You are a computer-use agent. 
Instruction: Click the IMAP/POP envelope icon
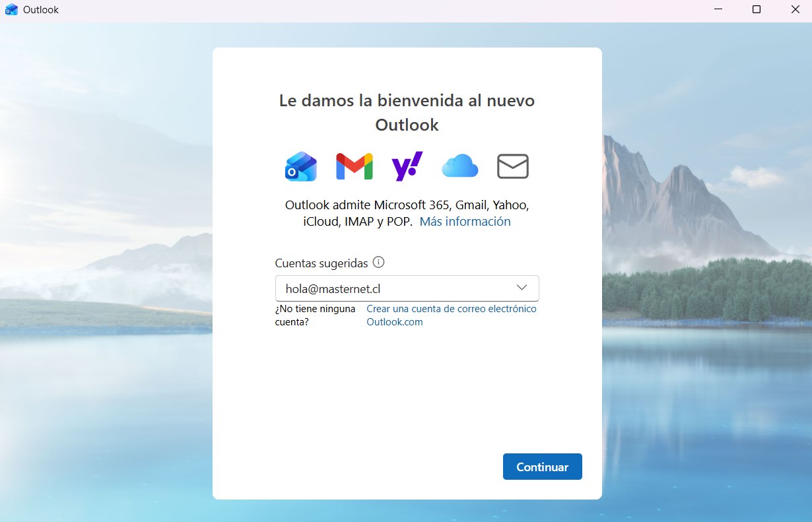point(513,166)
